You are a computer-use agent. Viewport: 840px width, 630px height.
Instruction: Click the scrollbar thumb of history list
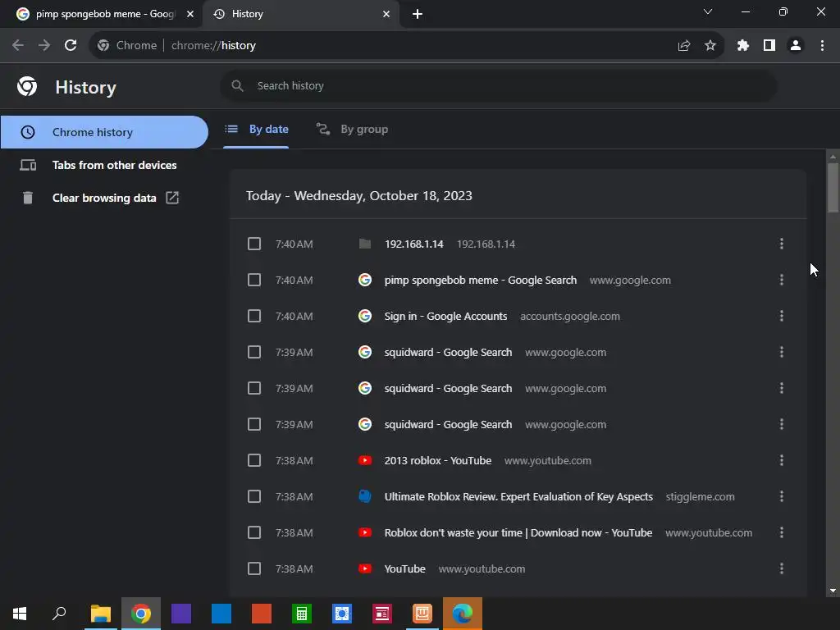pos(833,188)
